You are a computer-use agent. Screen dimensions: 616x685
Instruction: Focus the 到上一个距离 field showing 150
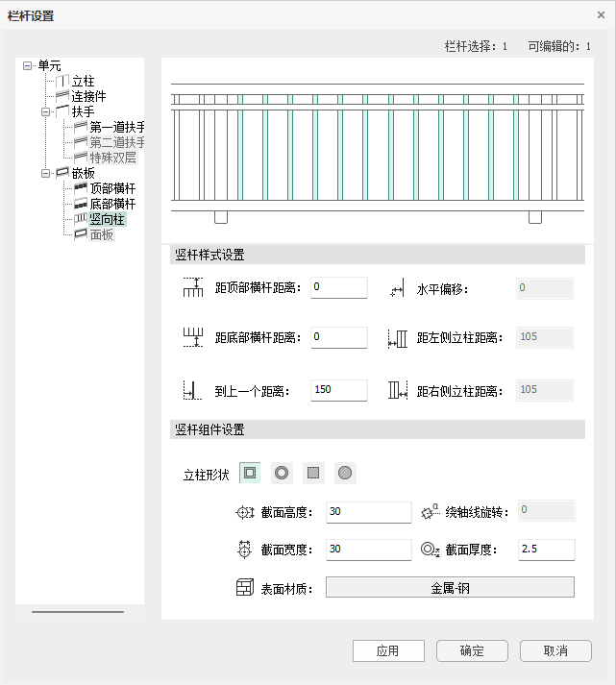339,390
